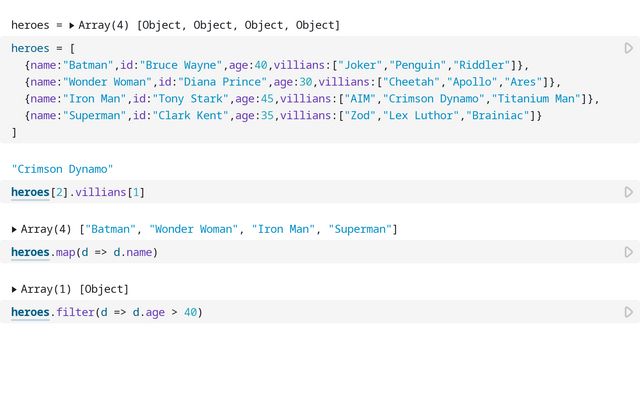
Task: Click "Lex Luthor" string in Superman line
Action: click(x=418, y=116)
